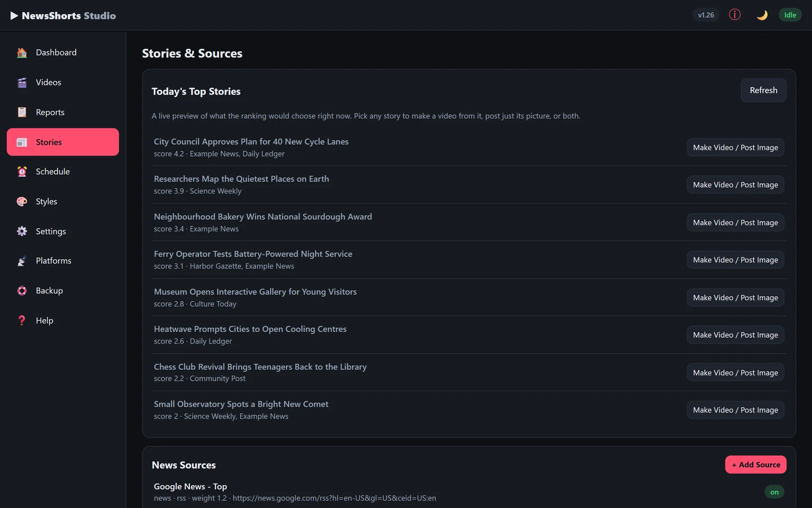Make video for City Council cycle lanes story
812x508 pixels.
pos(735,148)
